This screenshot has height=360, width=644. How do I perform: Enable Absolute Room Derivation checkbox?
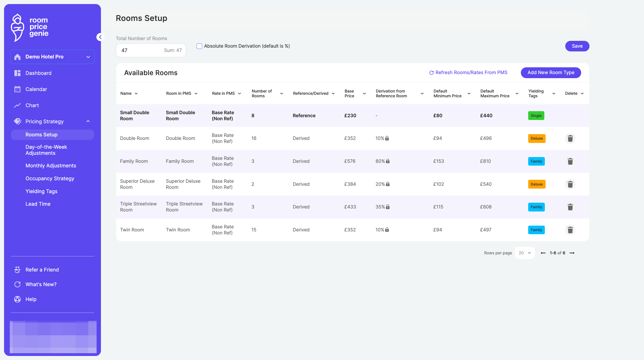(199, 46)
